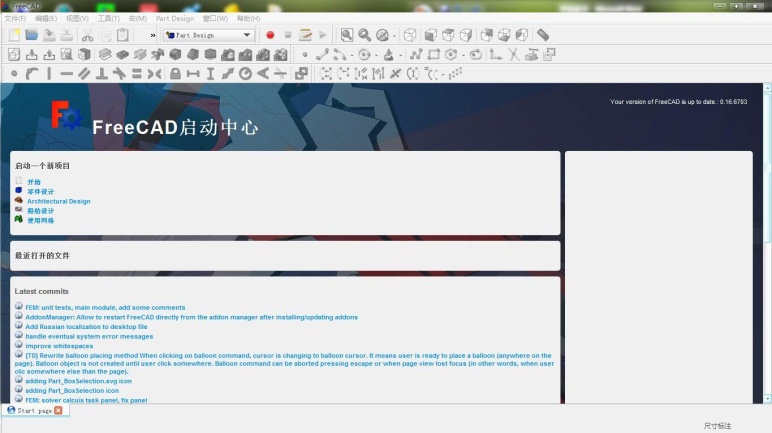Create a new sketch icon
The image size is (772, 433).
point(14,54)
